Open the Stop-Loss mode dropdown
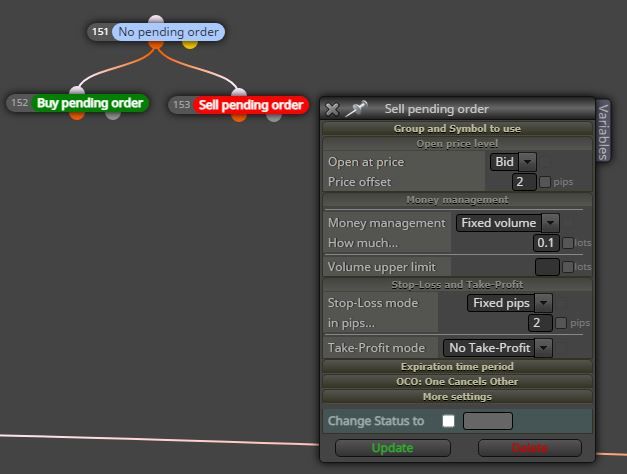The image size is (627, 474). pos(510,303)
